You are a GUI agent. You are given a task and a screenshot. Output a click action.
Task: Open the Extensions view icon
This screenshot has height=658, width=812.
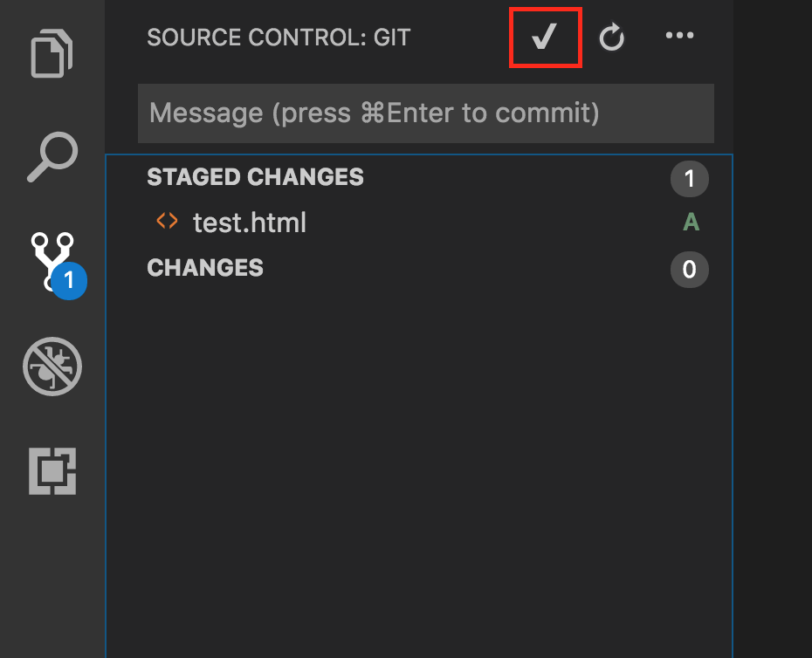tap(52, 471)
